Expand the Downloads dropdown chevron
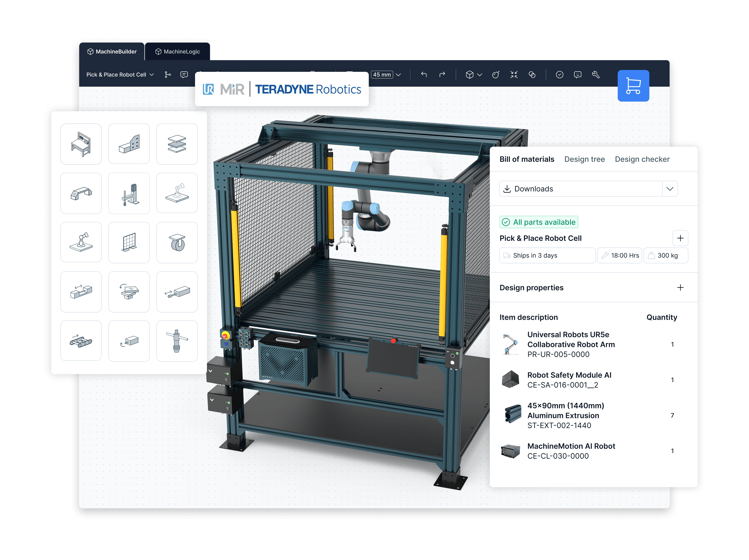The width and height of the screenshot is (749, 560). tap(670, 189)
